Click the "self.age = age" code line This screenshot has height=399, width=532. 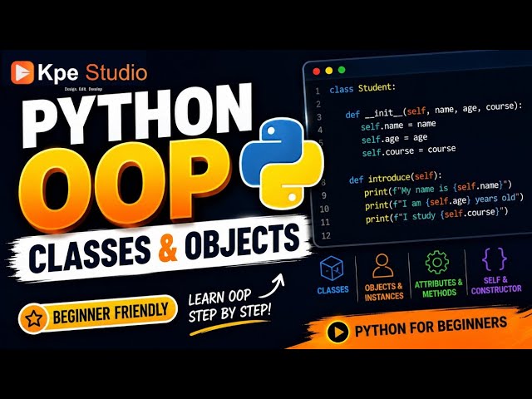point(394,139)
